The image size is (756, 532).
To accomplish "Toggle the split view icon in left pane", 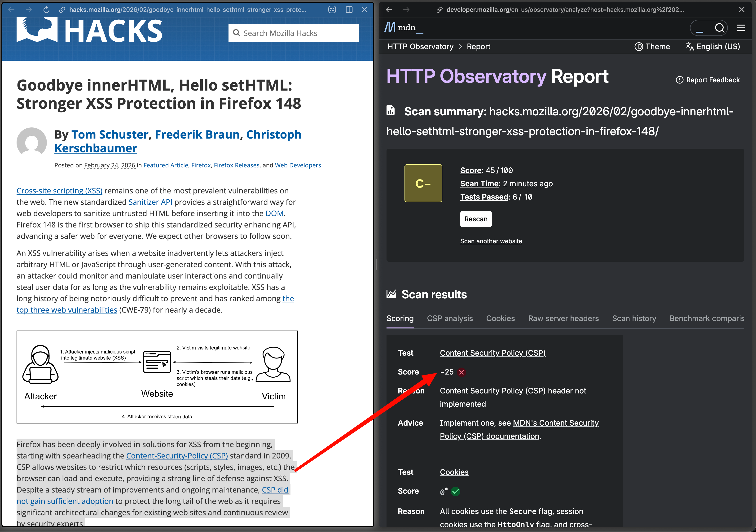I will pos(349,9).
